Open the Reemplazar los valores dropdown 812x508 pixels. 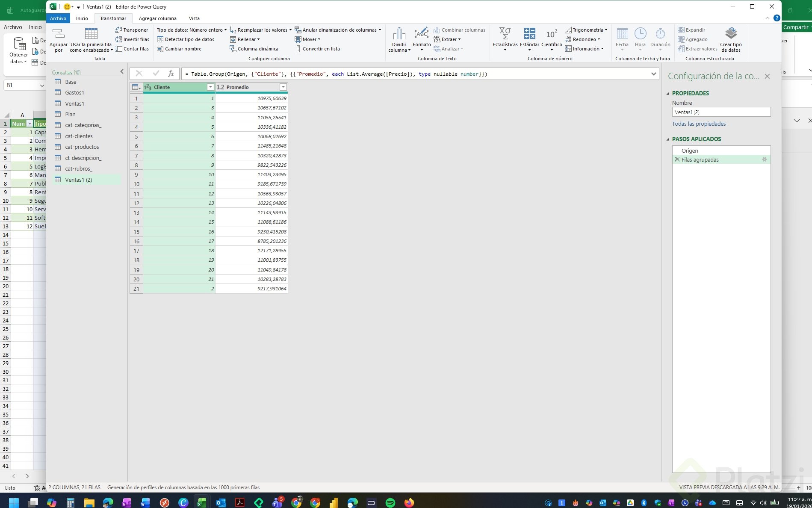pyautogui.click(x=260, y=30)
